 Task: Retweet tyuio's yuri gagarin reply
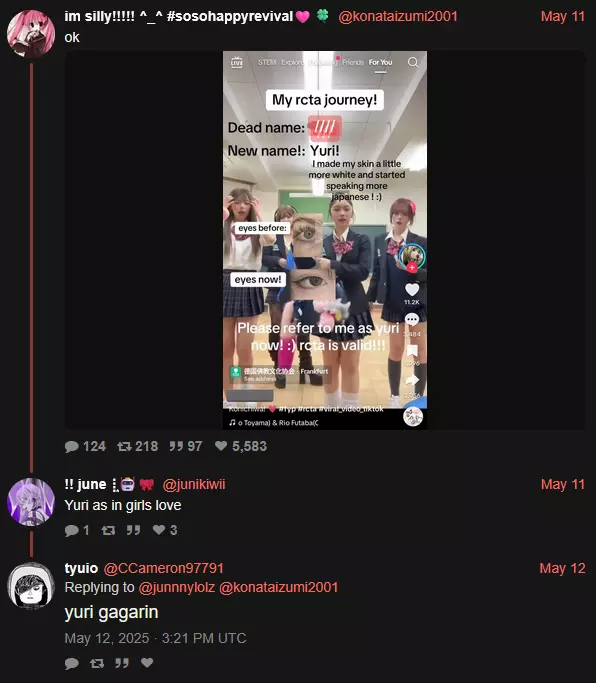tap(97, 663)
